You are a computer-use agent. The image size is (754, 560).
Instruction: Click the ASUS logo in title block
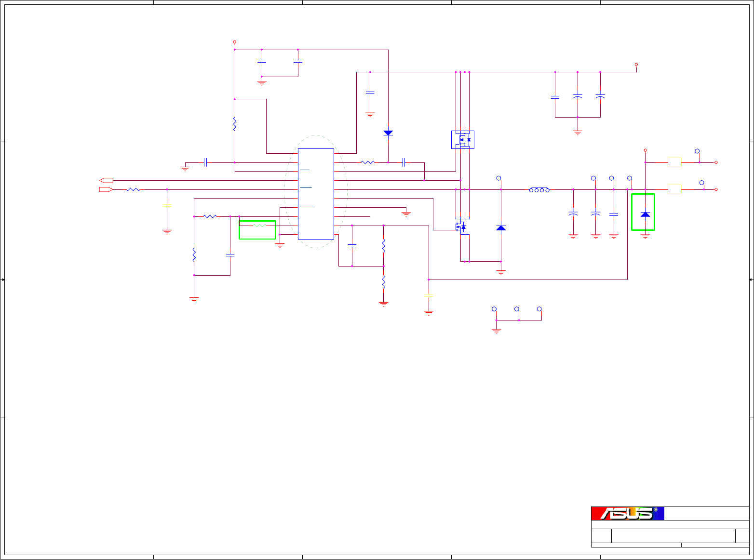[x=628, y=513]
